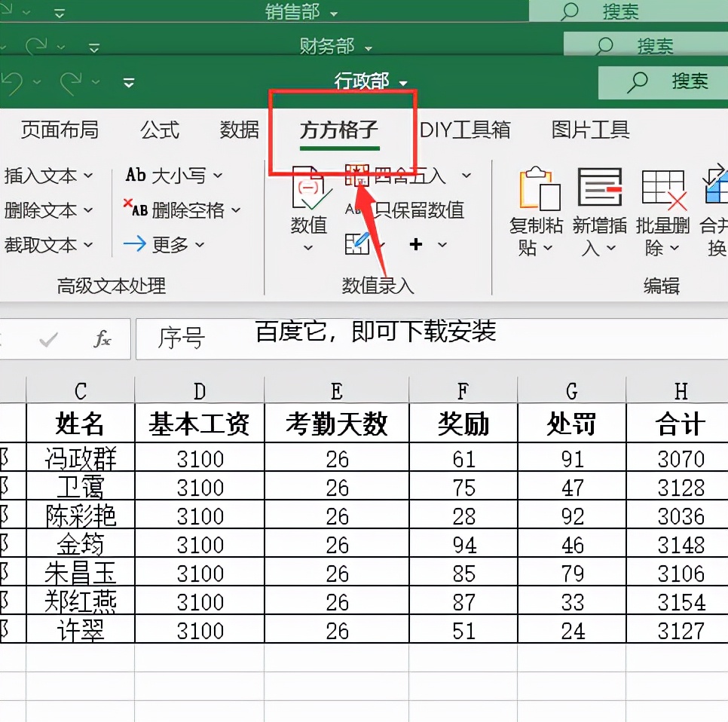Screen dimensions: 728x722
Task: Open DIY工具箱 ribbon tab
Action: coord(465,130)
